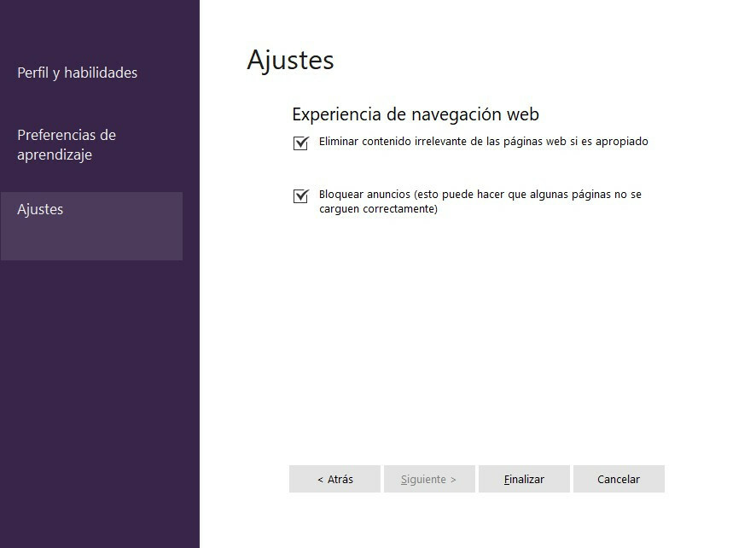Screen dimensions: 756x548
Task: Click the greyed-out Siguiente button
Action: tap(428, 479)
